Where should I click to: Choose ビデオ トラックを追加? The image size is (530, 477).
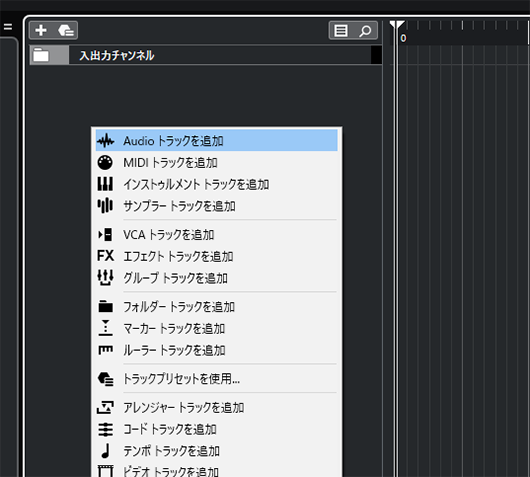pos(216,470)
